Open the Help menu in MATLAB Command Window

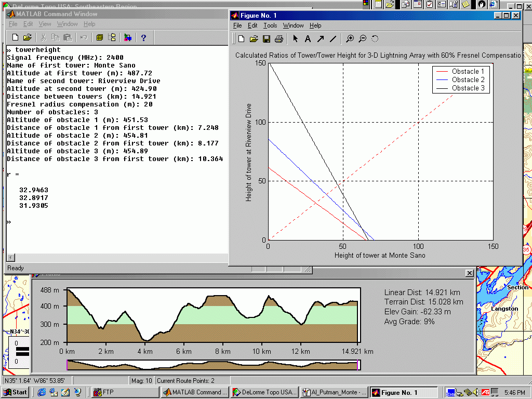pyautogui.click(x=89, y=24)
